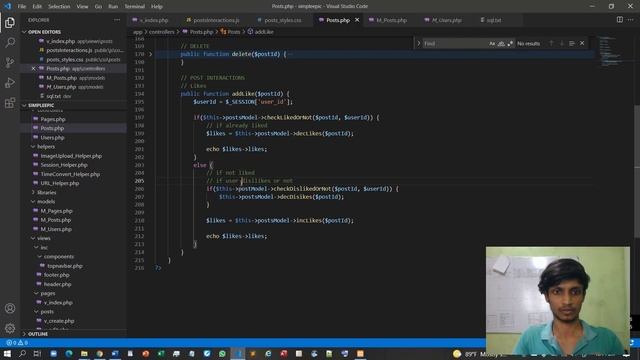The height and width of the screenshot is (360, 640).
Task: Open TimeConvert_Helper.php in the tree
Action: [x=70, y=174]
